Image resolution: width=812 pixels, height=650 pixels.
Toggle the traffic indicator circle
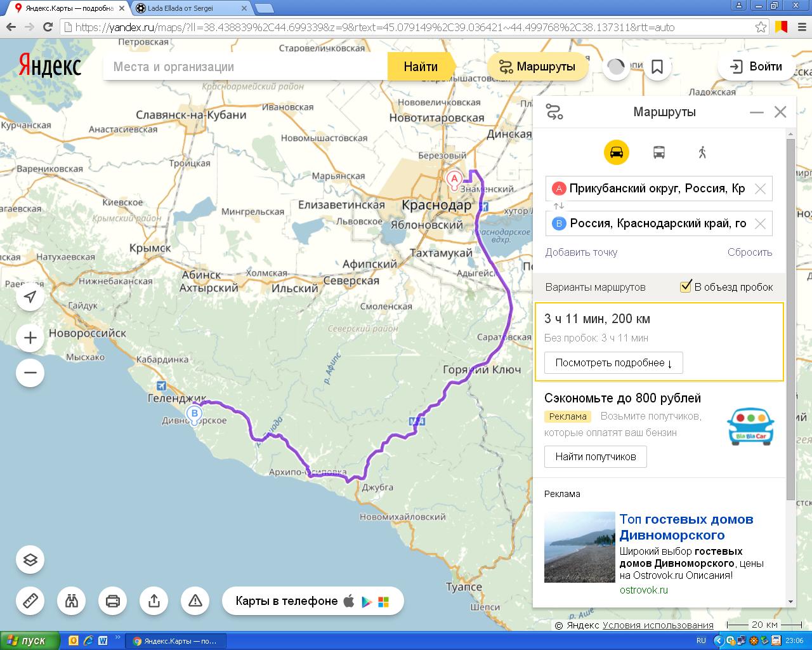616,67
